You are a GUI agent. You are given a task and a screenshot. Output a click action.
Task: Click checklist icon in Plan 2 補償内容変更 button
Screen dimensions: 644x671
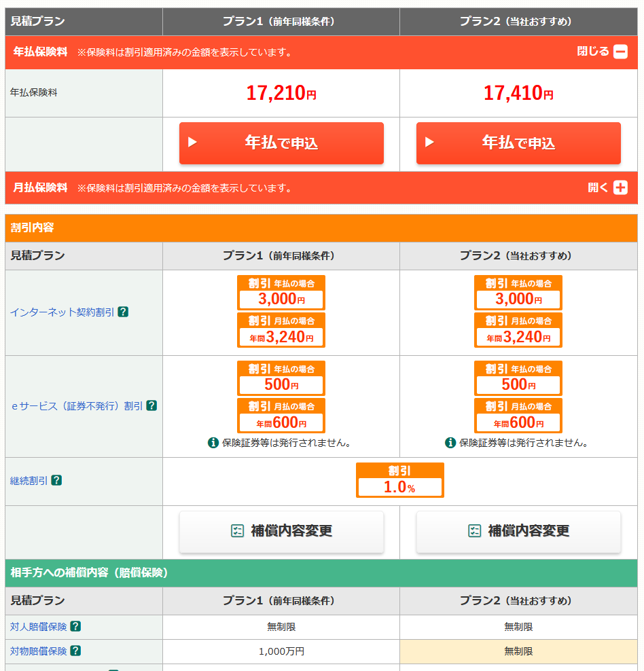[475, 530]
